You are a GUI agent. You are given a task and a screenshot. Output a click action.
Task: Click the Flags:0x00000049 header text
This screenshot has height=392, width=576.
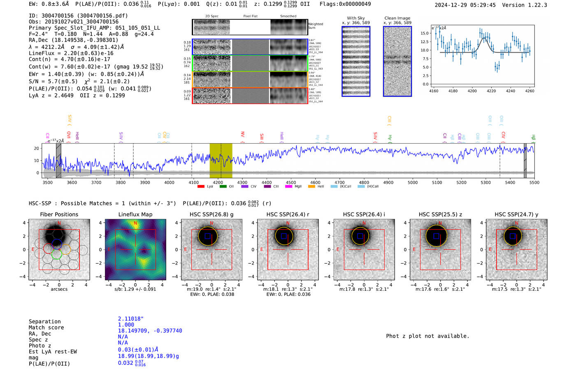[345, 4]
